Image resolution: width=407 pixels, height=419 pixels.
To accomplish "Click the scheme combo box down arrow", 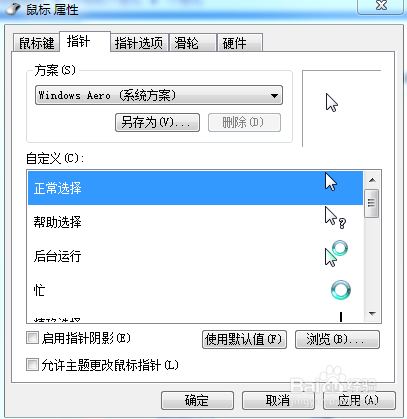I will 274,96.
